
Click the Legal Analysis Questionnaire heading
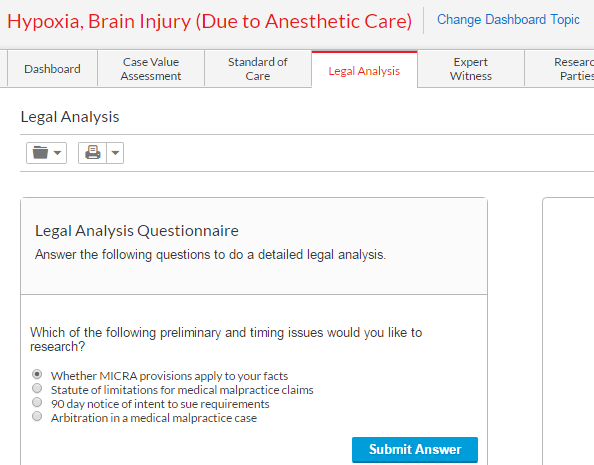tap(137, 230)
